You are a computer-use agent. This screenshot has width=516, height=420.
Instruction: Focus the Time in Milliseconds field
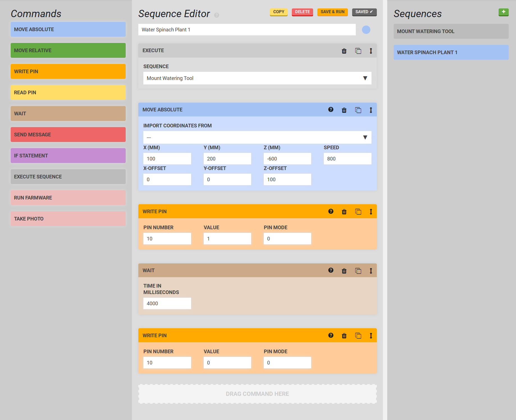point(167,304)
